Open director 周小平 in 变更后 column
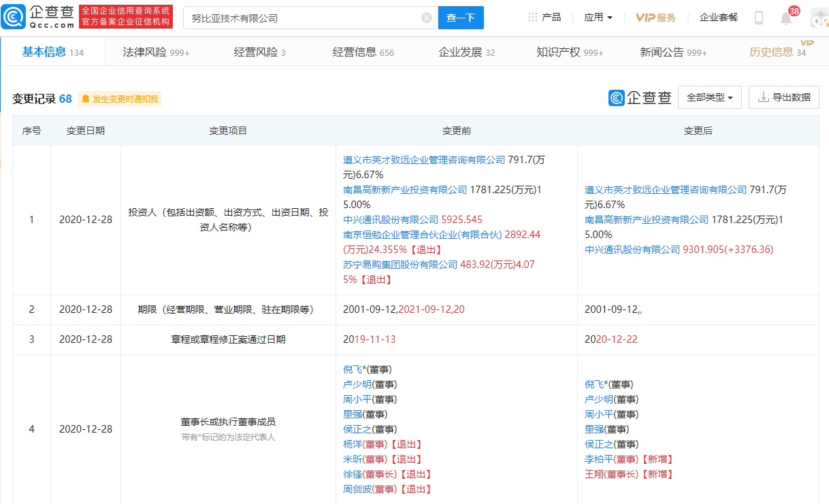Screen dimensions: 829x504 pyautogui.click(x=599, y=414)
